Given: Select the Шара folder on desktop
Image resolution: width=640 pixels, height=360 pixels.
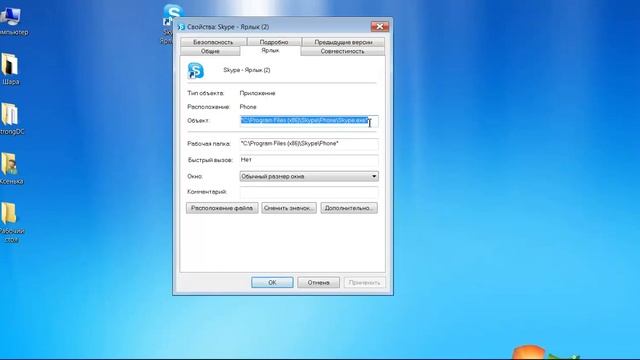Looking at the screenshot, I should click(x=10, y=69).
